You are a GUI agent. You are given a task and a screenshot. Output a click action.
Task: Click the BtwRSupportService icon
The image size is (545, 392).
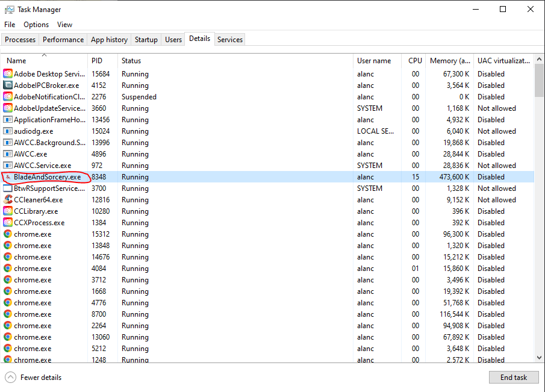pos(8,188)
